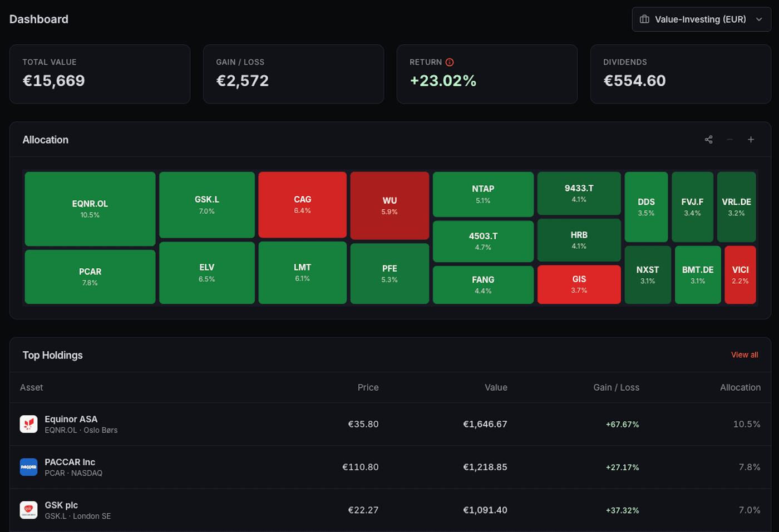Click the GAIN / LOSS €2,572 figure

pyautogui.click(x=243, y=81)
